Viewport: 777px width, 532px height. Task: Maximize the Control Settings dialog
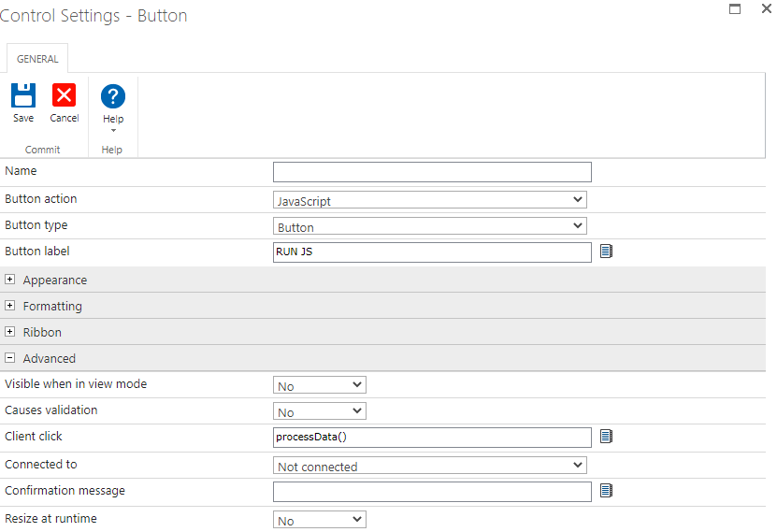[735, 8]
